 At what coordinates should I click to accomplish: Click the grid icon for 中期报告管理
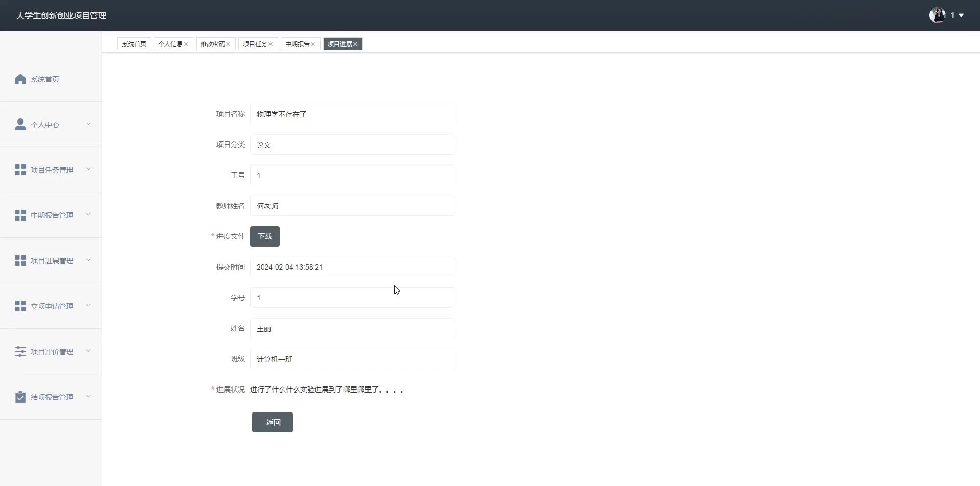[x=20, y=215]
